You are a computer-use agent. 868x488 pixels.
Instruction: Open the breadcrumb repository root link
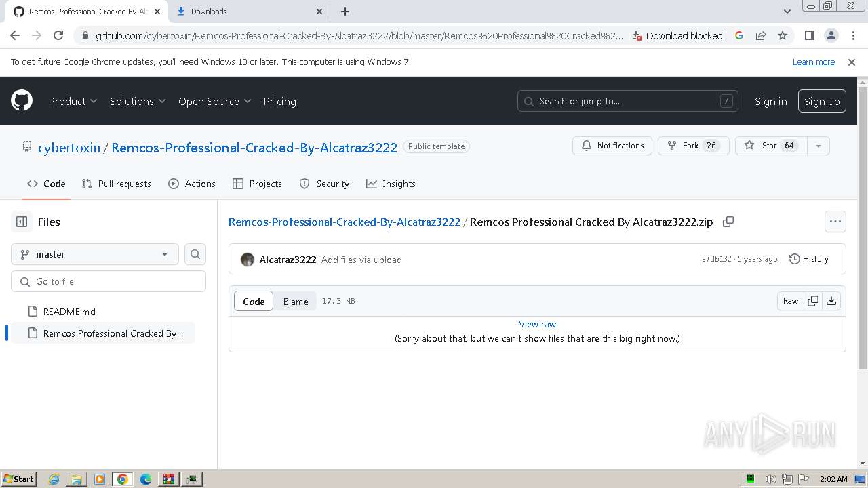click(x=344, y=222)
